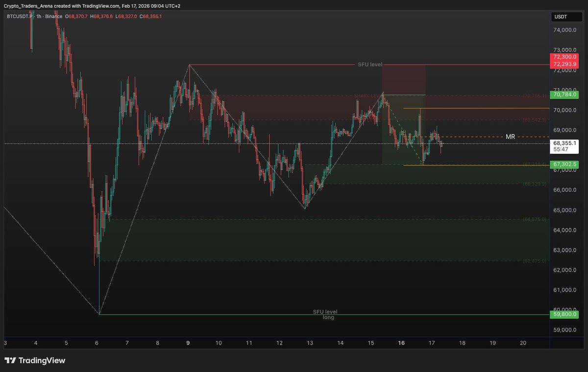Open the USDT currency selector
The image size is (588, 372).
point(567,17)
